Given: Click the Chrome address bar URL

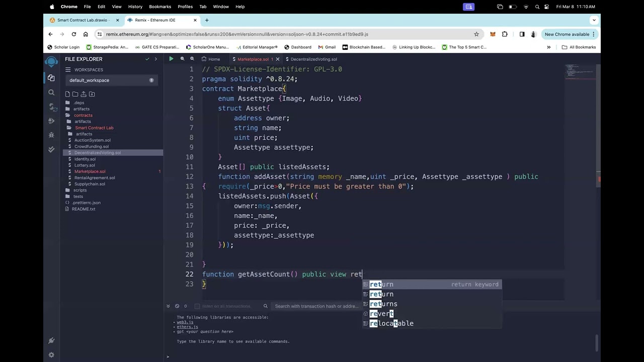Looking at the screenshot, I should (236, 34).
